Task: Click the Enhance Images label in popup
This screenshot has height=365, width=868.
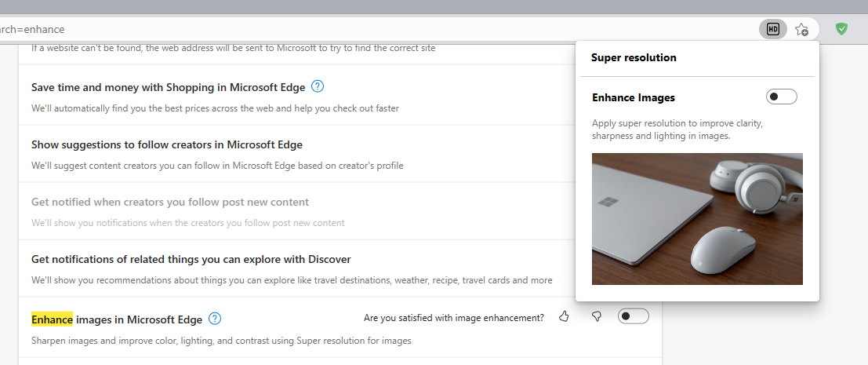Action: point(634,97)
